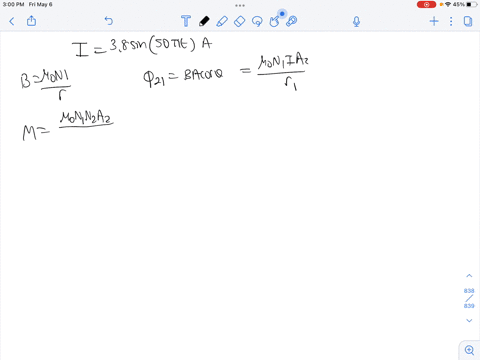Select the Highlighter tool

[x=222, y=22]
